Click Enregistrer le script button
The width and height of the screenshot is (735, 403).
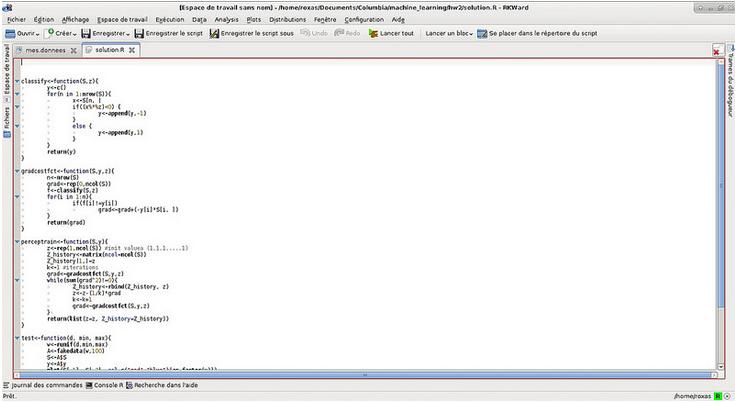169,33
